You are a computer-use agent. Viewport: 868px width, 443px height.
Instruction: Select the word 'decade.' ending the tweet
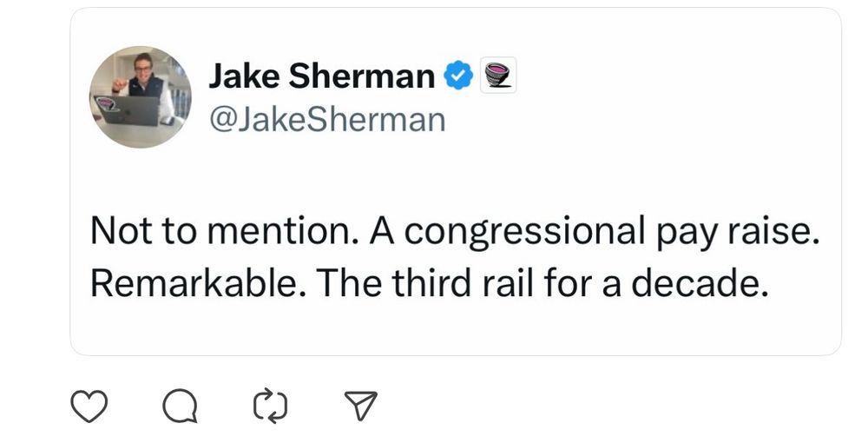[x=700, y=283]
